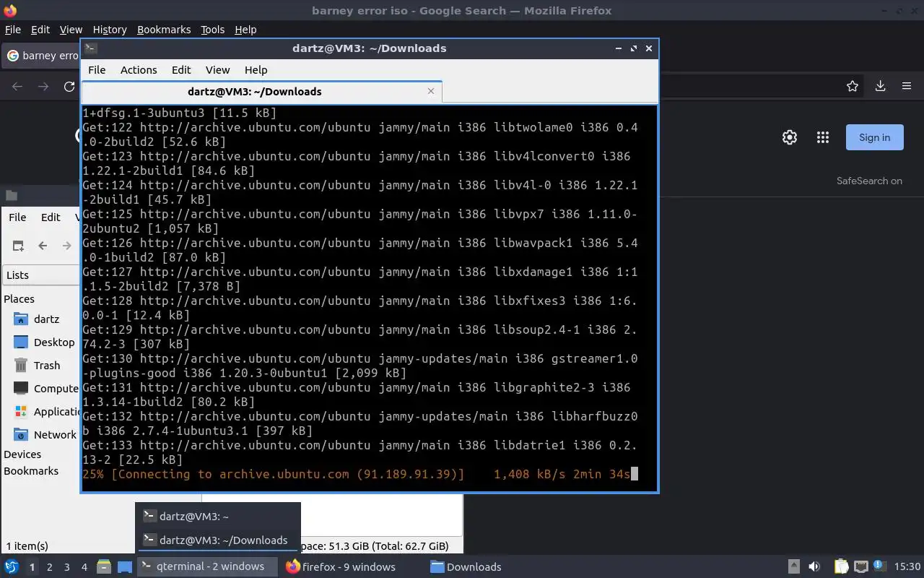The height and width of the screenshot is (578, 924).
Task: Go back in file manager
Action: pos(43,246)
